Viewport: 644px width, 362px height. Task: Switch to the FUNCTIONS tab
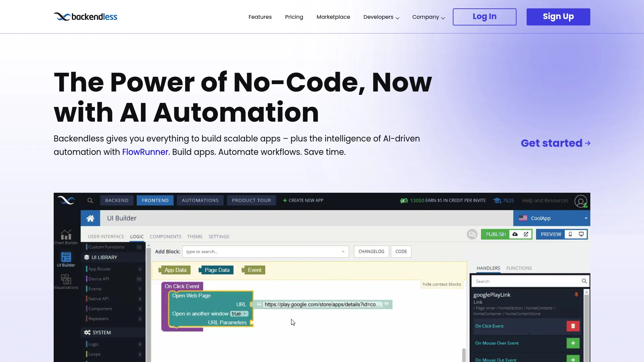pyautogui.click(x=519, y=268)
